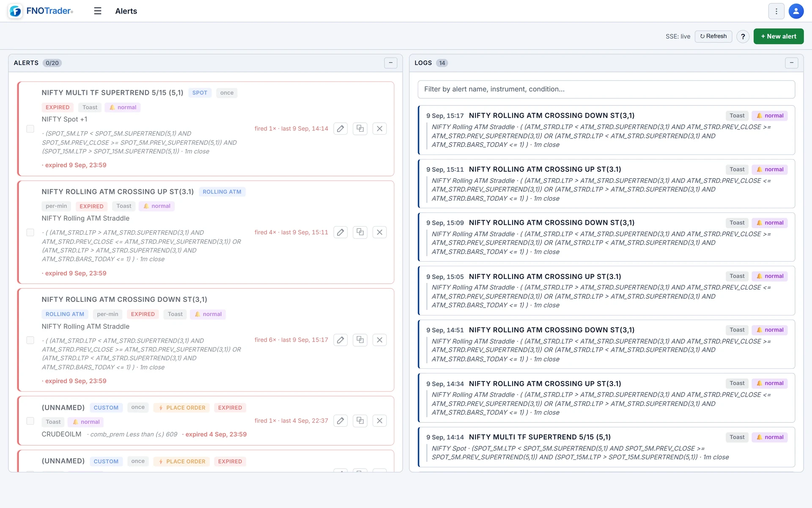The width and height of the screenshot is (812, 508).
Task: Click the 9 Sep, 15:05 log entry title
Action: (x=545, y=276)
